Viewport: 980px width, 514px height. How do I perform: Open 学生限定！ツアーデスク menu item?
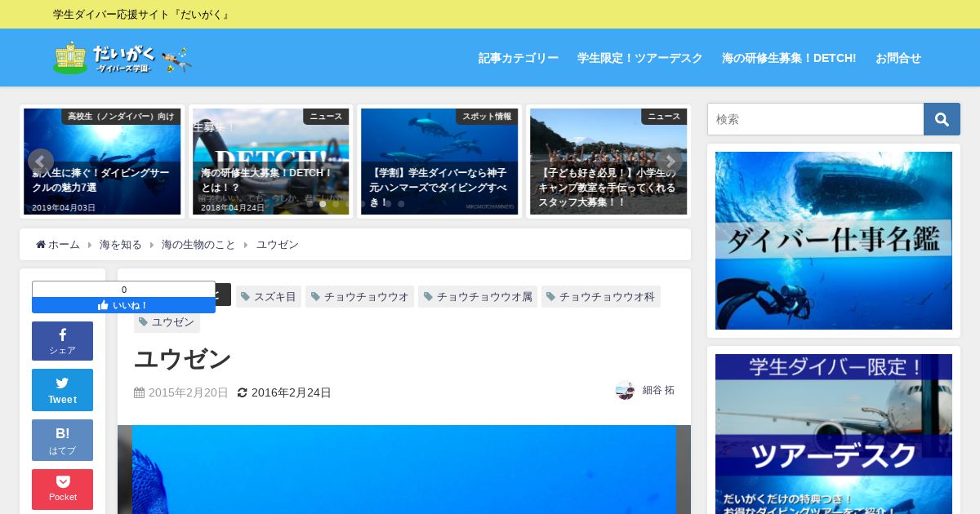640,58
